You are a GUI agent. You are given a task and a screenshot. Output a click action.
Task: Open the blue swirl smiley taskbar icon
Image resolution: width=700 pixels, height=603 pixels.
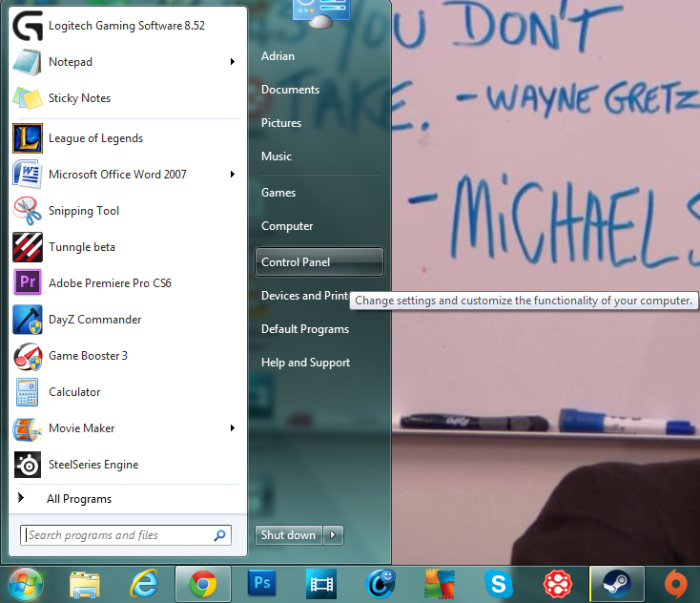[381, 584]
